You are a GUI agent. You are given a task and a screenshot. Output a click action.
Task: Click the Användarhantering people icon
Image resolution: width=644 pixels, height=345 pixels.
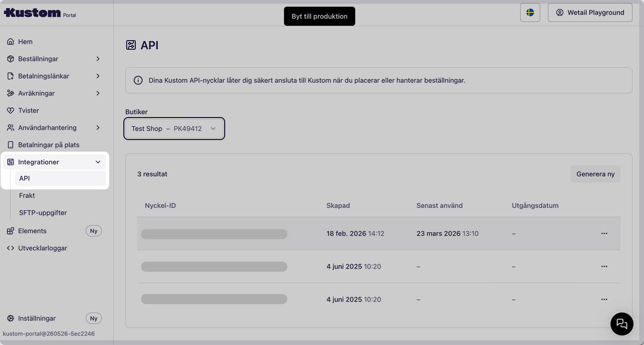(x=11, y=128)
